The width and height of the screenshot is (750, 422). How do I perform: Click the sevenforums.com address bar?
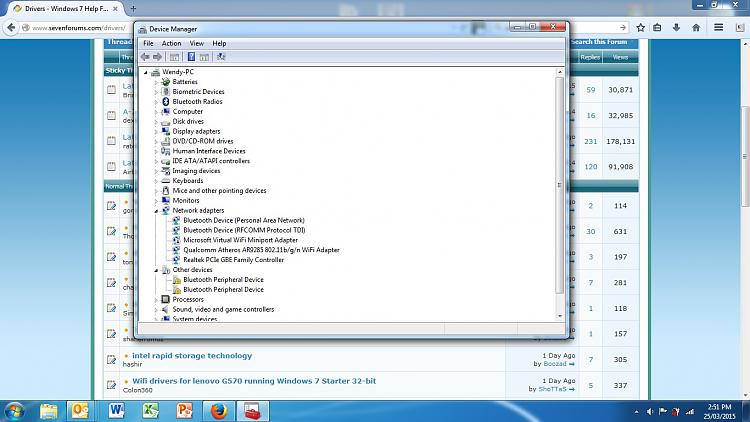(x=78, y=28)
